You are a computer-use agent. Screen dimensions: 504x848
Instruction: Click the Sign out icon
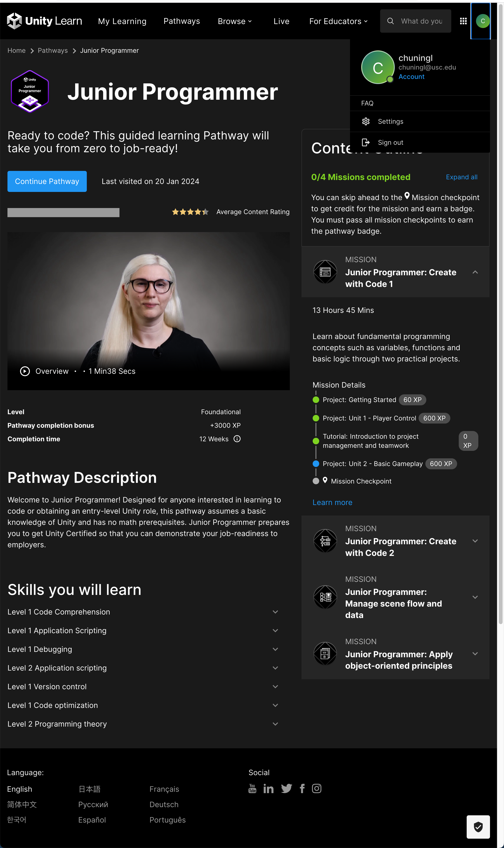pos(365,142)
